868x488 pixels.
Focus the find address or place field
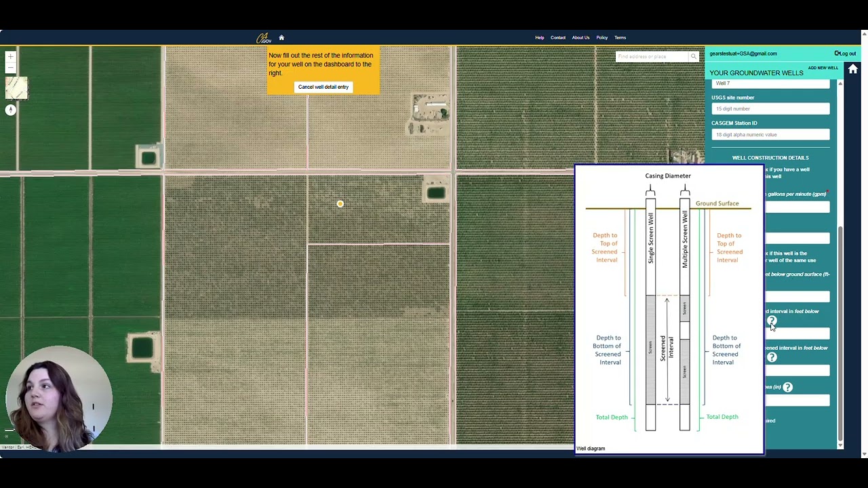pos(652,56)
